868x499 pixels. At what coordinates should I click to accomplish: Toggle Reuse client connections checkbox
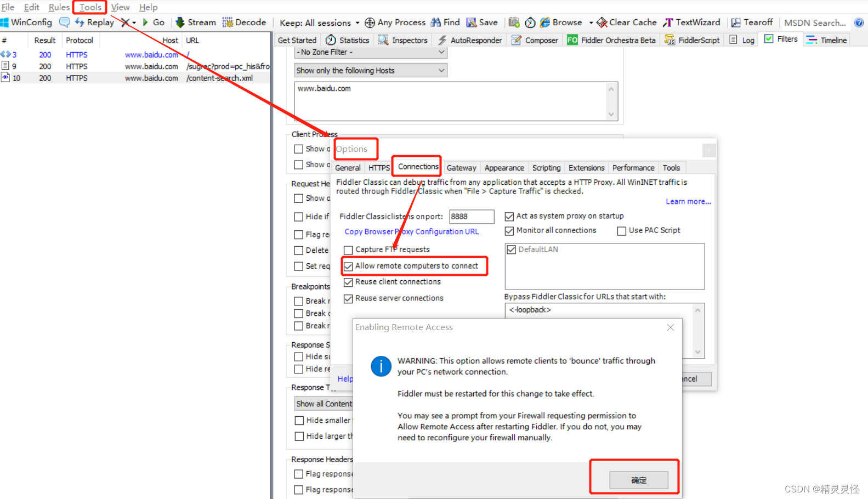coord(348,282)
